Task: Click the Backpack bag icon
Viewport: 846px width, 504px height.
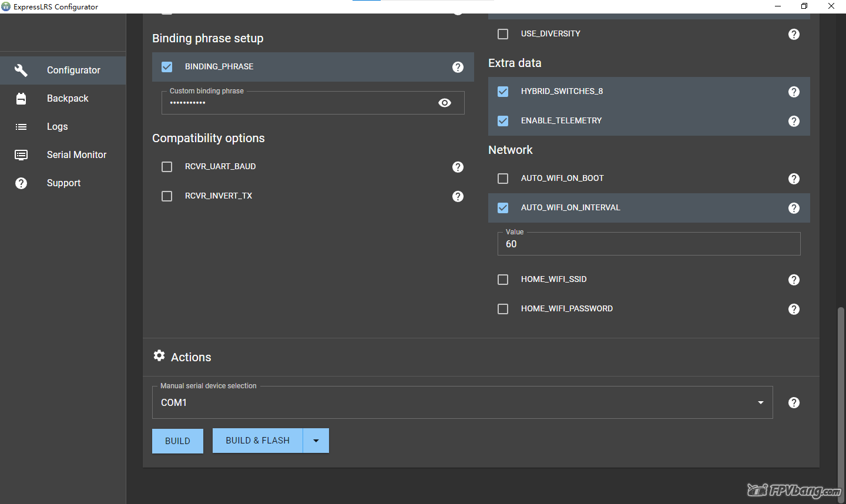Action: 21,99
